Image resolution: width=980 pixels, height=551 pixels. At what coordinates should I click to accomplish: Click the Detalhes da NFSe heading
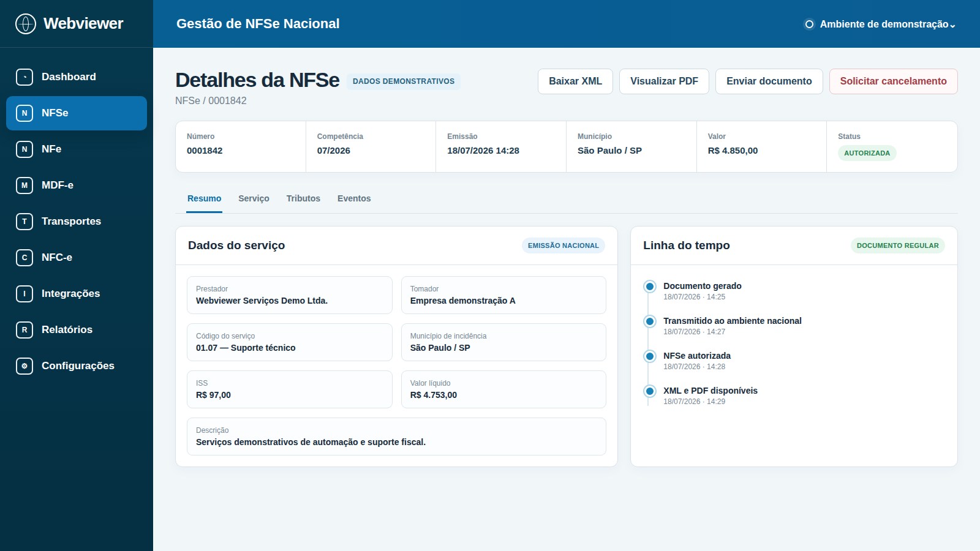[257, 80]
